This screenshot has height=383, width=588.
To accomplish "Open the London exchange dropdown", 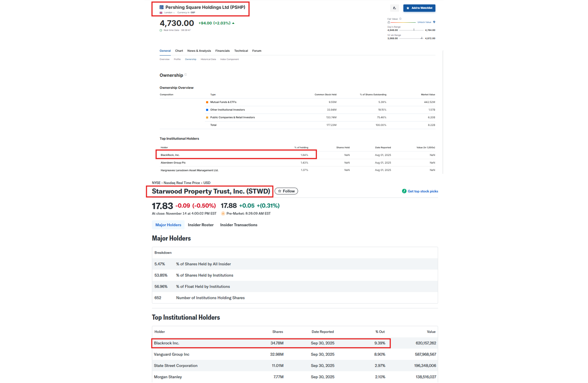I will click(x=169, y=13).
